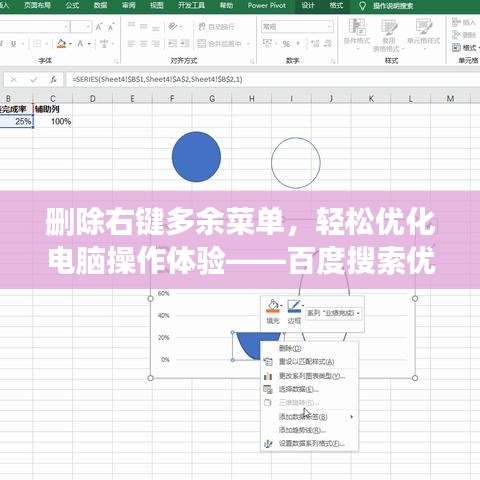Screen dimensions: 480x480
Task: Click the ribbon fill color bucket icon
Action: tap(62, 44)
